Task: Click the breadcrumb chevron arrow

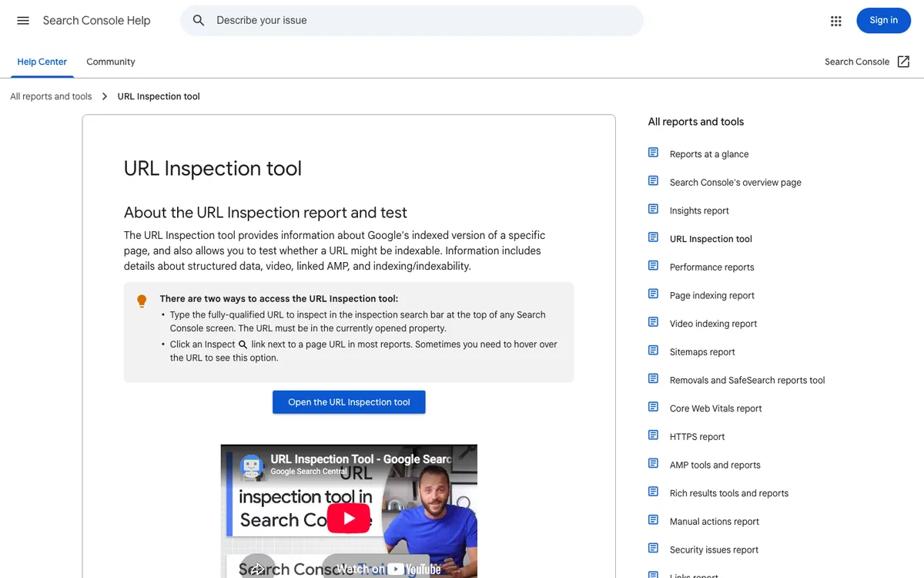Action: [x=105, y=96]
